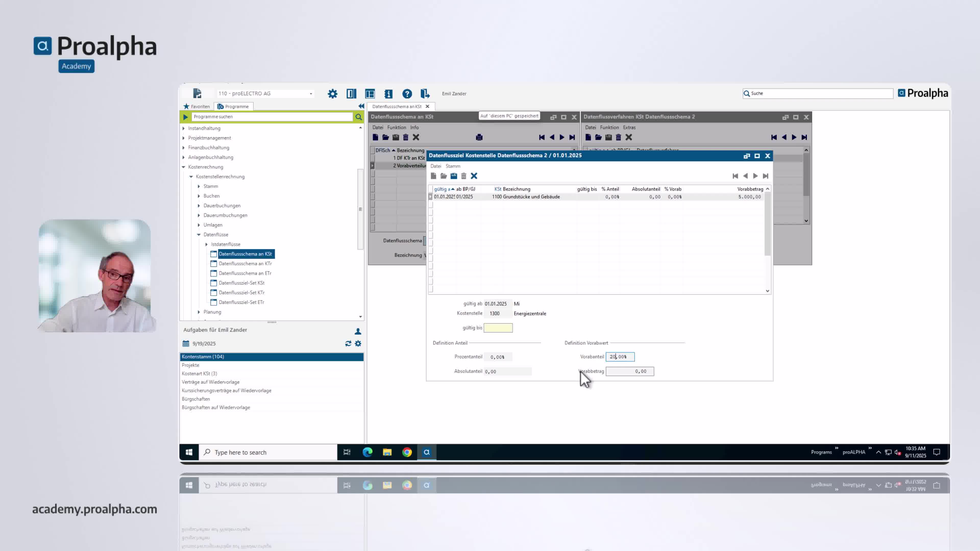Click the new document icon in Datenflussziel dialog
Screen dimensions: 980x551
(x=433, y=176)
